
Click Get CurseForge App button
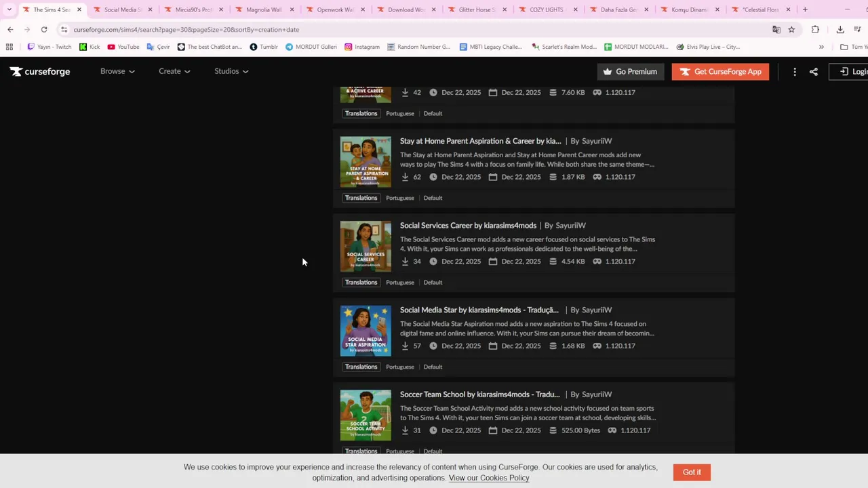(x=720, y=71)
